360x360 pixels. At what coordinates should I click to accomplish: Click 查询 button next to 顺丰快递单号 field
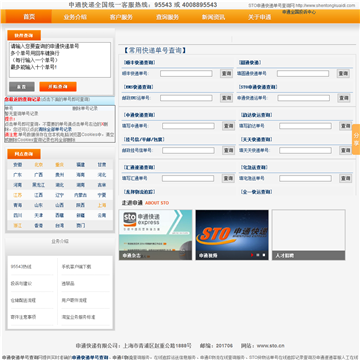point(226,73)
